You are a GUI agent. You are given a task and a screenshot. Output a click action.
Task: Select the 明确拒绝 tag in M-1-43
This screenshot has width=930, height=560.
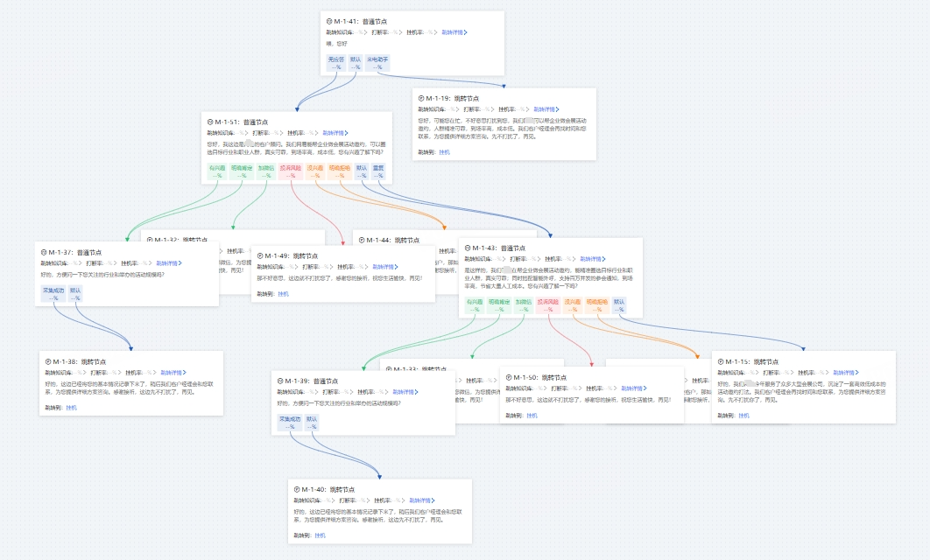597,305
